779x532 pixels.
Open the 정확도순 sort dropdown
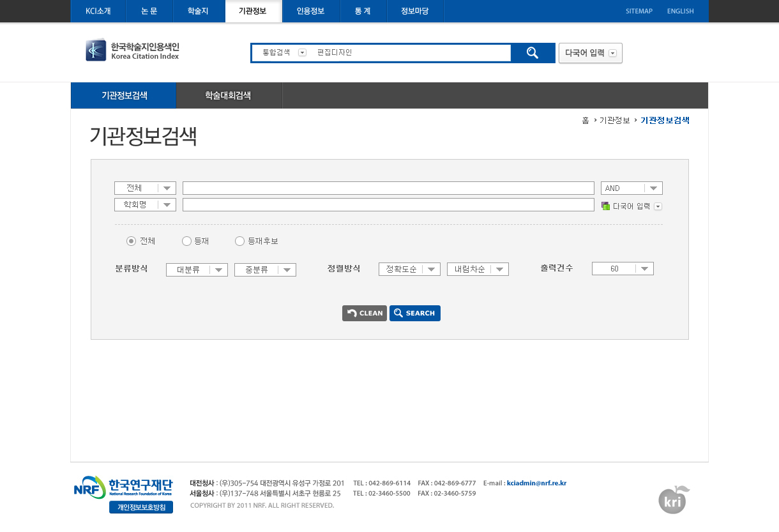coord(409,269)
